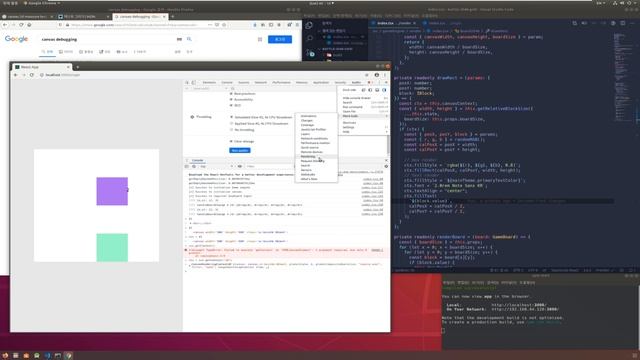Expand the More tools submenu arrow
This screenshot has height=360, width=640.
(386, 116)
